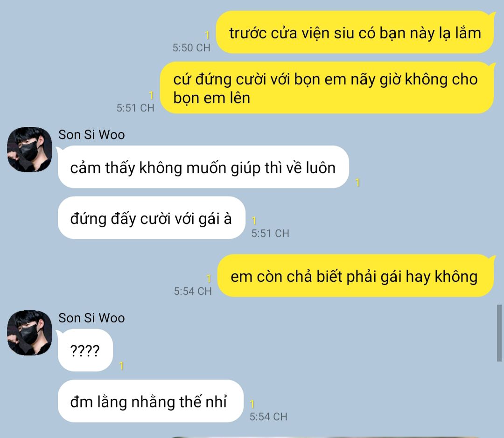Tap the 5:50 CH timestamp

coord(191,48)
